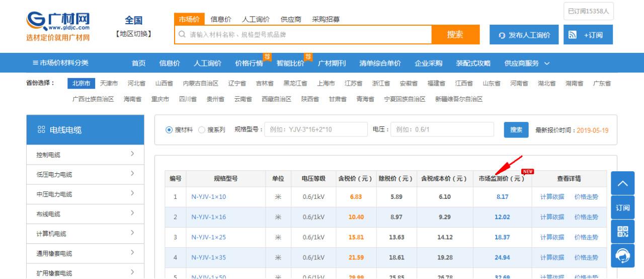Click the search magnifier icon in search box

[x=182, y=35]
